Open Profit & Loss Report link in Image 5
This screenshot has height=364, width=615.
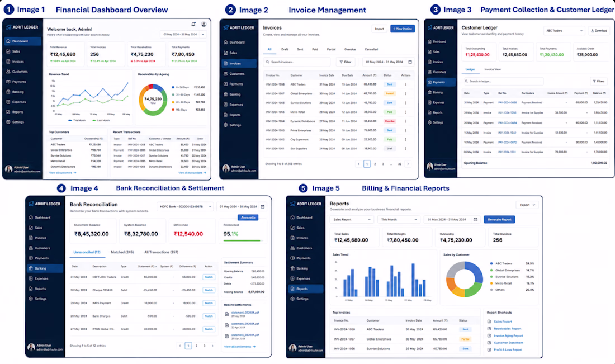(x=508, y=350)
